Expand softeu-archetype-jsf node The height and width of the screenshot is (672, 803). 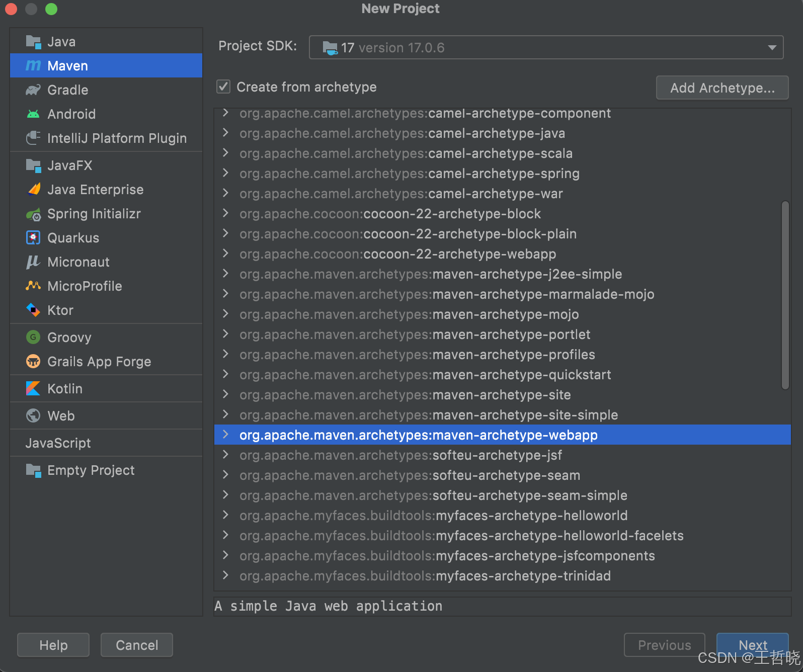click(225, 455)
